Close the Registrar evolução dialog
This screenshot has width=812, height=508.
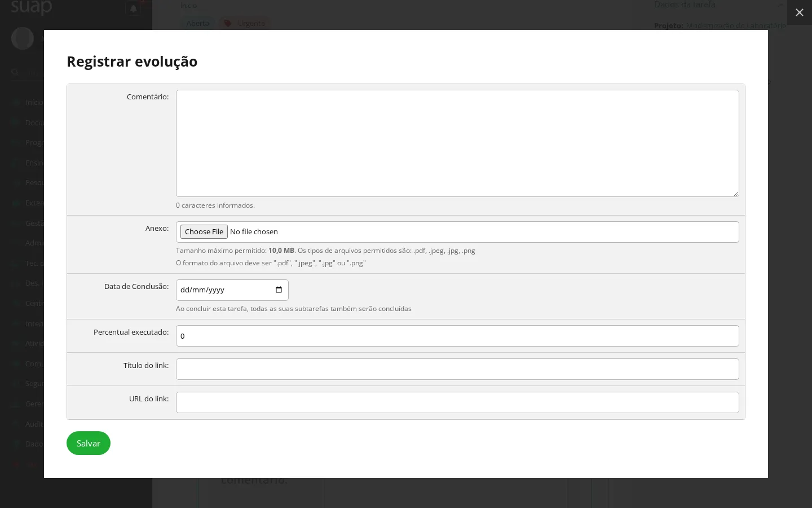coord(799,12)
